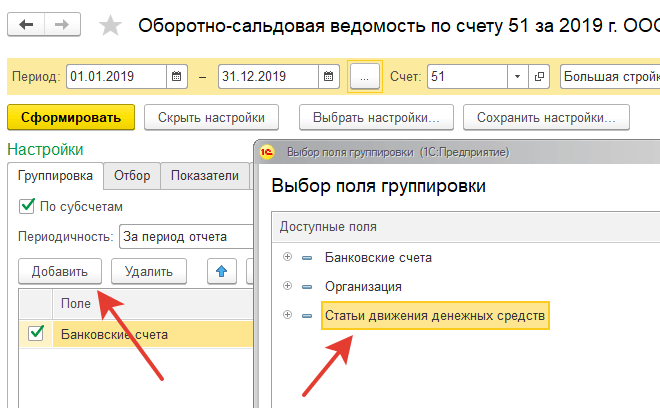
Task: Click the Добавить button
Action: click(60, 270)
